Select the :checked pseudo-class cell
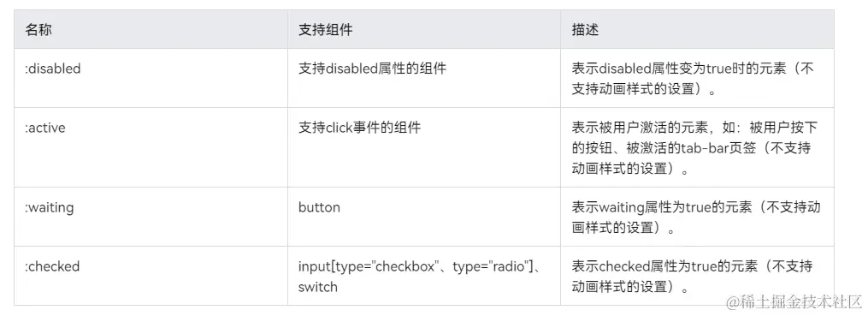 click(x=52, y=266)
